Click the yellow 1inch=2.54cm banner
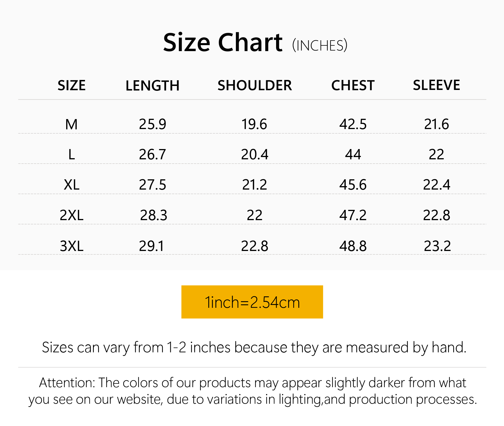Image resolution: width=504 pixels, height=426 pixels. pyautogui.click(x=252, y=302)
